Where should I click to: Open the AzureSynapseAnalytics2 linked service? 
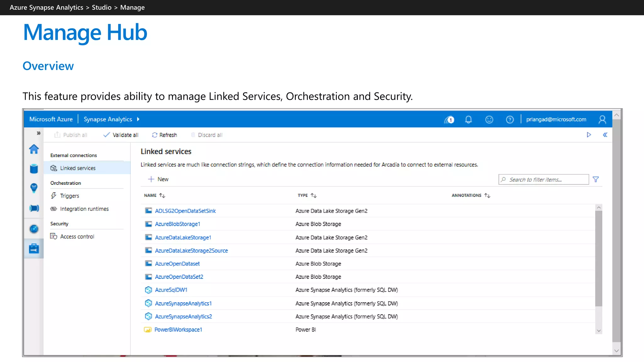(183, 317)
